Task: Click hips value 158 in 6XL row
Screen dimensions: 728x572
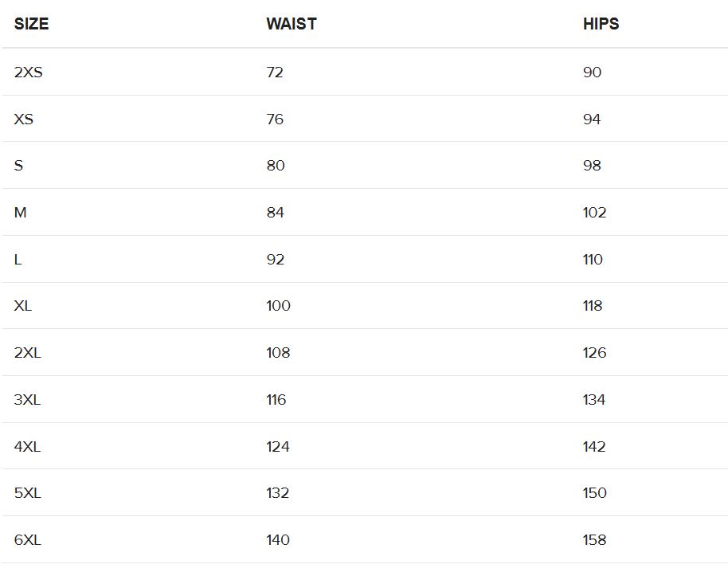Action: [x=595, y=540]
